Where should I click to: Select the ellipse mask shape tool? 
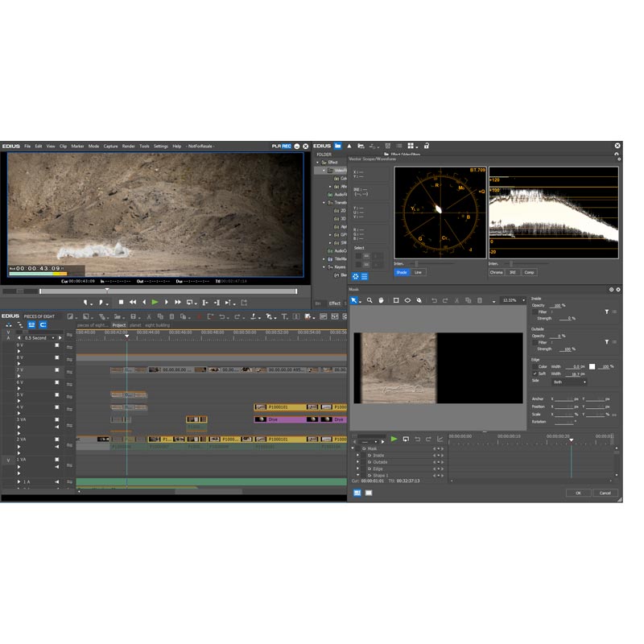[407, 300]
